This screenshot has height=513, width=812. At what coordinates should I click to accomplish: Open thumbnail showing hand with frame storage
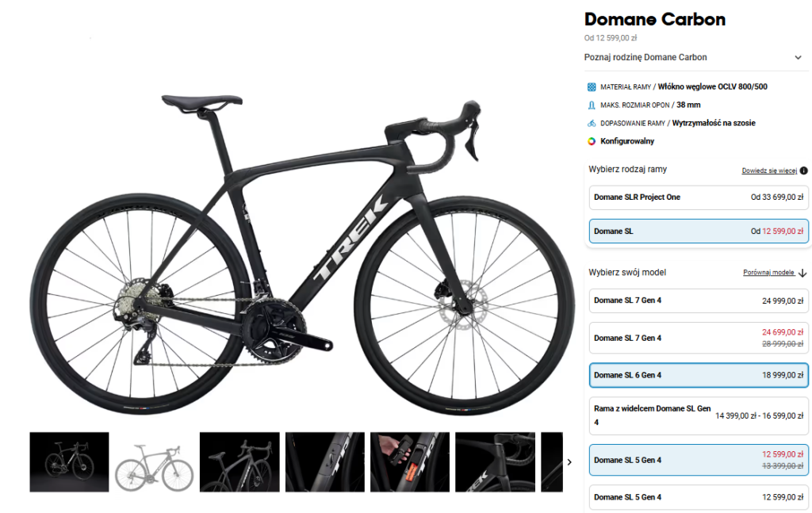click(x=410, y=461)
